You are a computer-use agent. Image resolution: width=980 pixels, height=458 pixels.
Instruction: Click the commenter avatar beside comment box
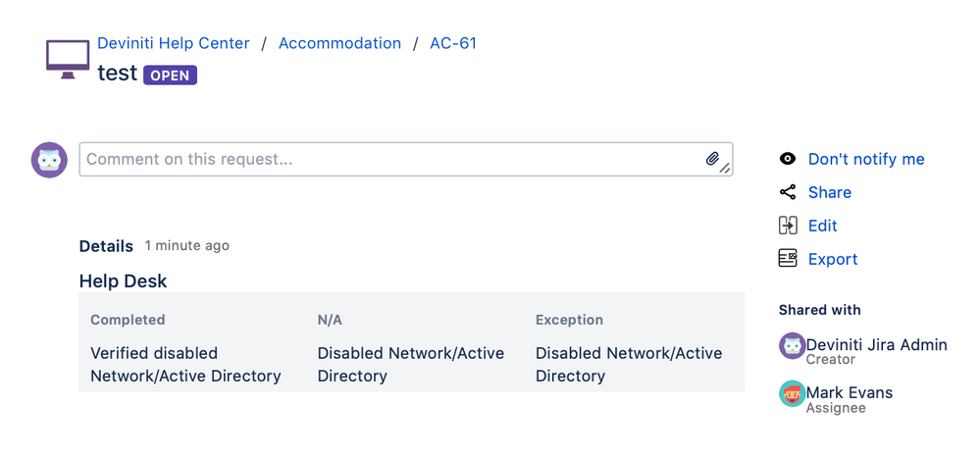pos(49,160)
